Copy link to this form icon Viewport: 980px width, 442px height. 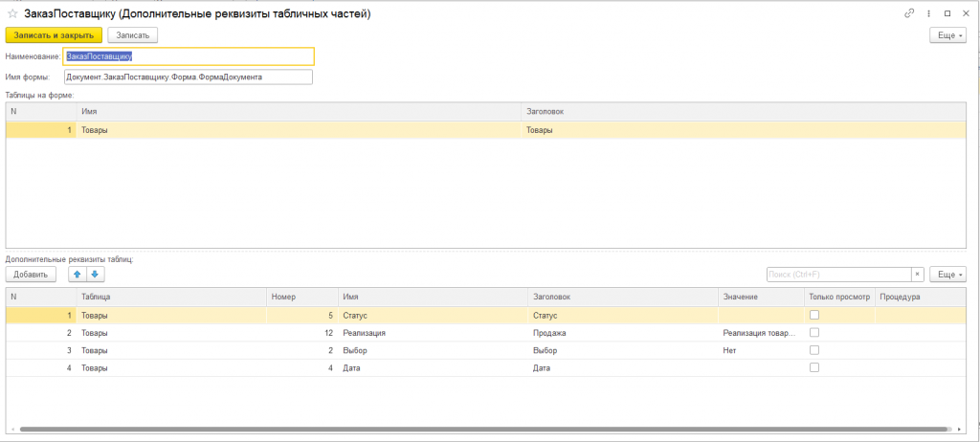coord(909,13)
